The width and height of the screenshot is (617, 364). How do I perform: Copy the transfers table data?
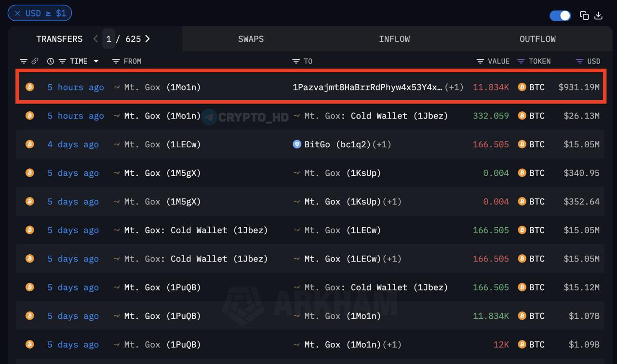(x=584, y=15)
